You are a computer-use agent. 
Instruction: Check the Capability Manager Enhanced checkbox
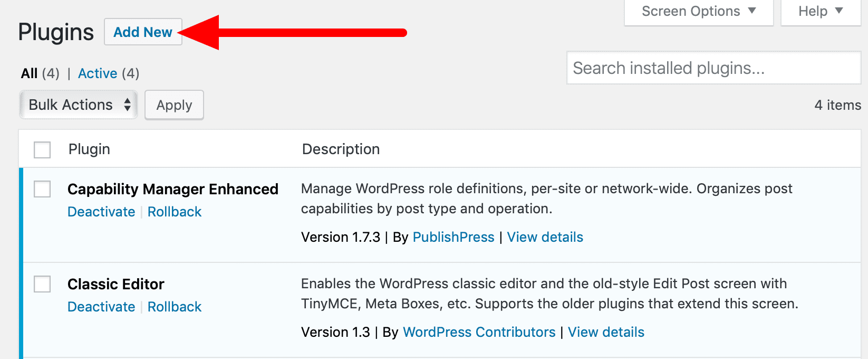click(x=42, y=189)
